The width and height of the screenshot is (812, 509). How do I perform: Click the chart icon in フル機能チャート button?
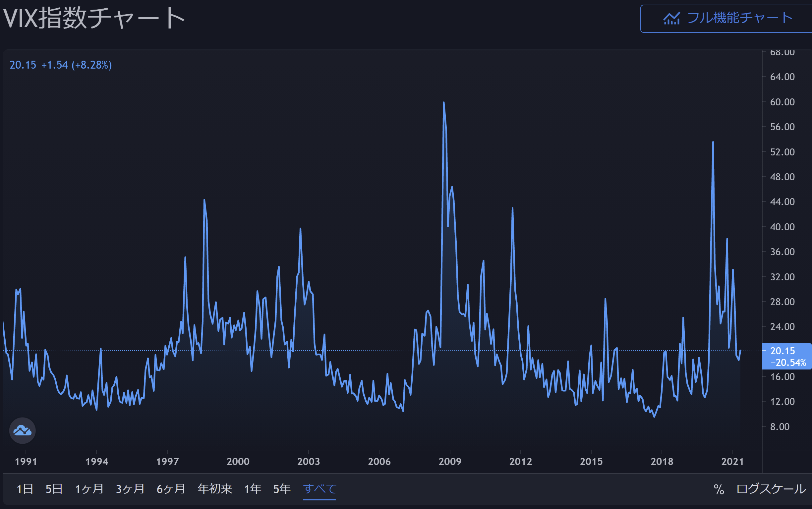[x=671, y=19]
